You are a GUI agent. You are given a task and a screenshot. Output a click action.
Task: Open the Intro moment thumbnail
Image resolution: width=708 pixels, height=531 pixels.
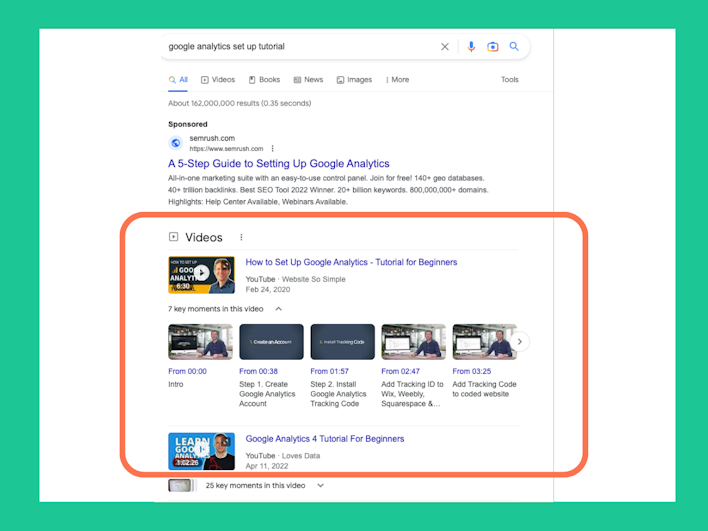200,342
